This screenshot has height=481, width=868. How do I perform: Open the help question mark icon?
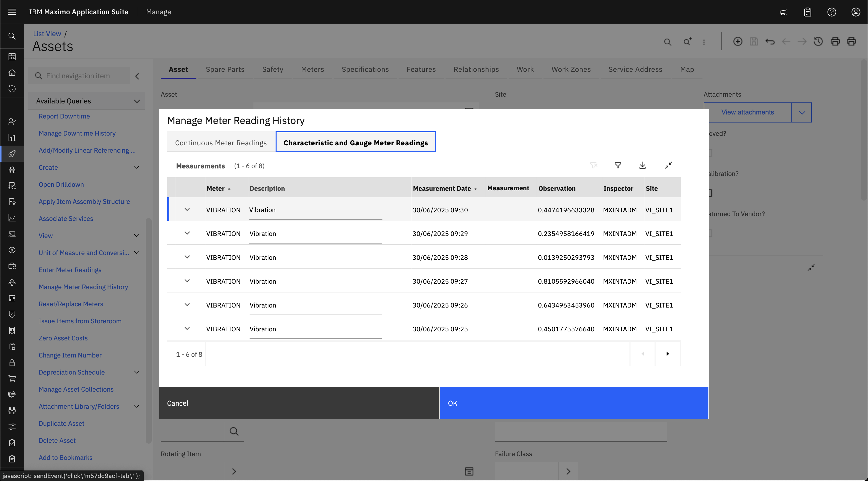tap(832, 12)
